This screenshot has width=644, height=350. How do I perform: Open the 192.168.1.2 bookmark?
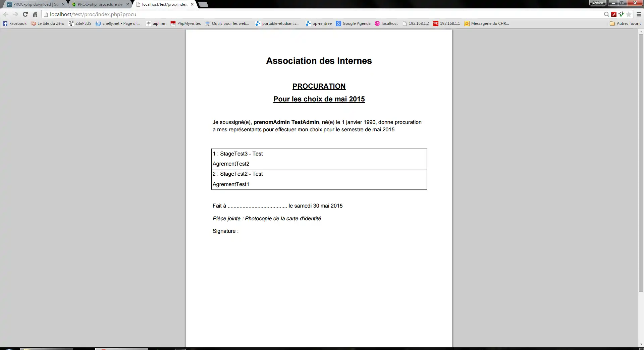coord(416,24)
